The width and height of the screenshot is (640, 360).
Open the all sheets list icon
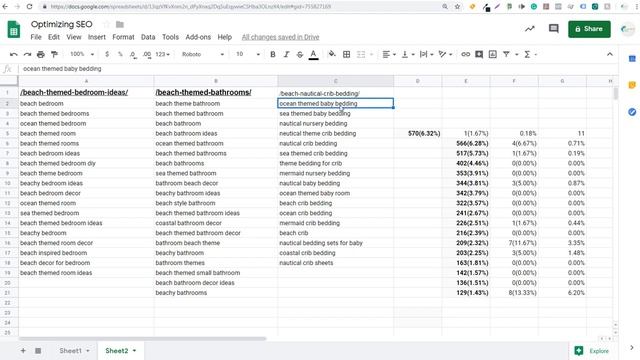coord(38,351)
